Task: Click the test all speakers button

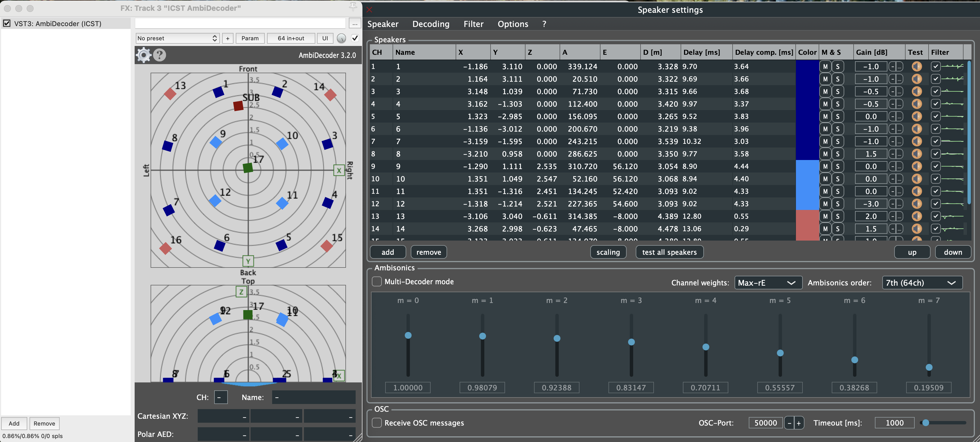Action: [669, 252]
